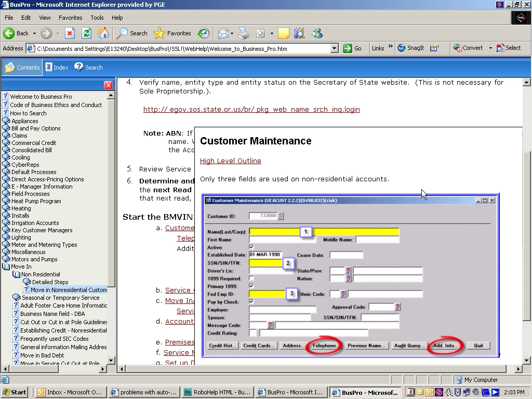This screenshot has height=399, width=532.
Task: Collapse the Move In book
Action: tap(6, 267)
